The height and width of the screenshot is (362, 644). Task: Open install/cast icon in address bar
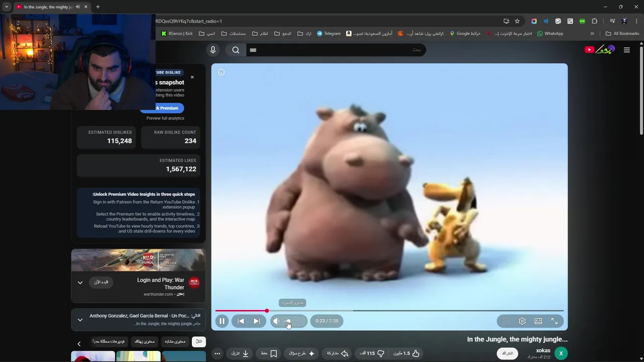point(506,21)
